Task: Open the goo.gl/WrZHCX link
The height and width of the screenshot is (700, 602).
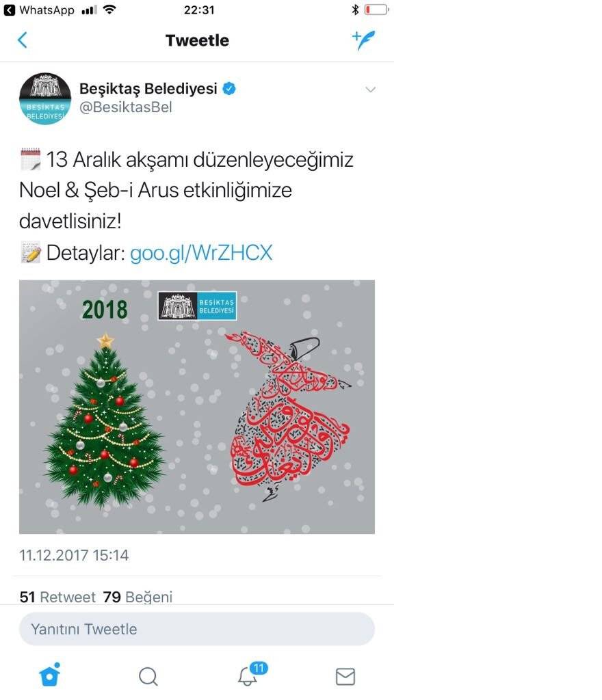Action: (201, 253)
